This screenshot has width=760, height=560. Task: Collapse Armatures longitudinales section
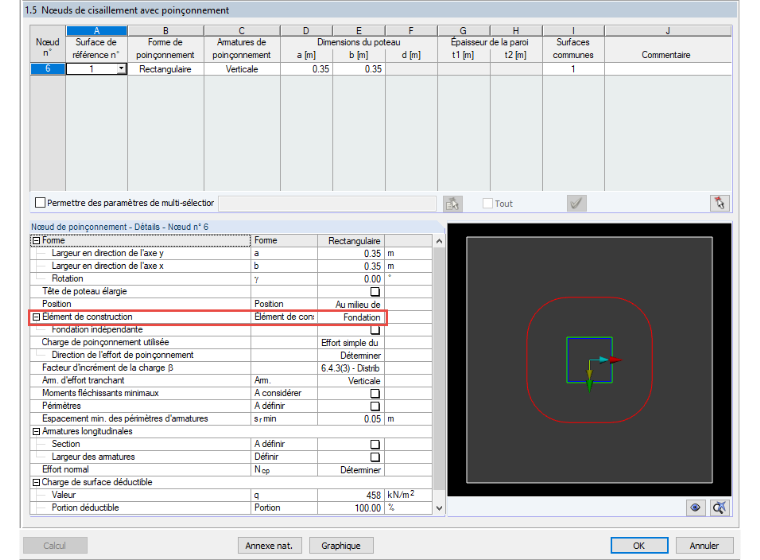(x=36, y=432)
